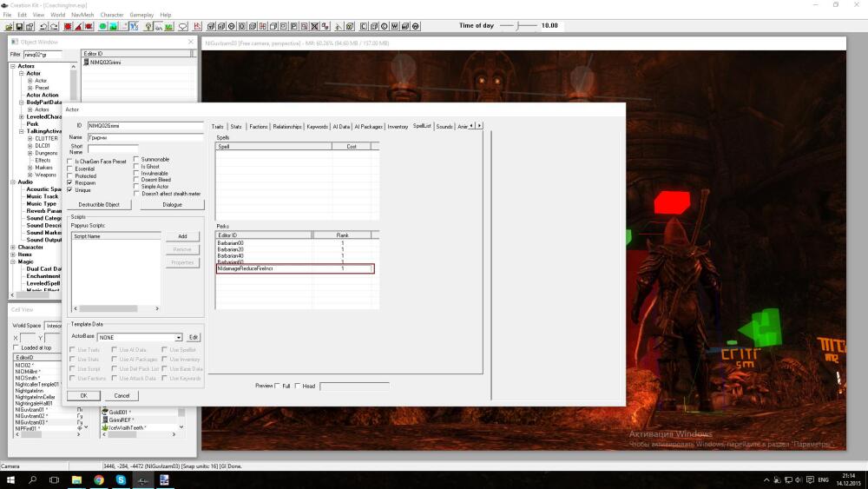Click the light bulb toolbar icon
Image resolution: width=868 pixels, height=489 pixels.
(148, 26)
